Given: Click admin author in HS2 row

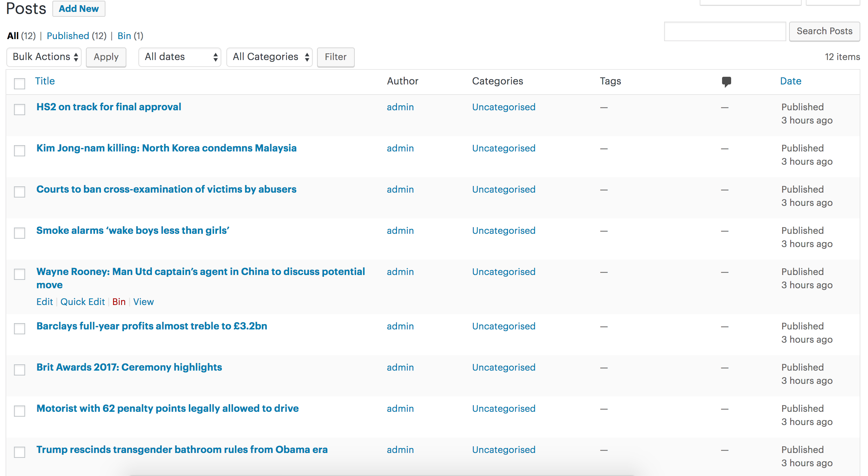Looking at the screenshot, I should (x=400, y=107).
